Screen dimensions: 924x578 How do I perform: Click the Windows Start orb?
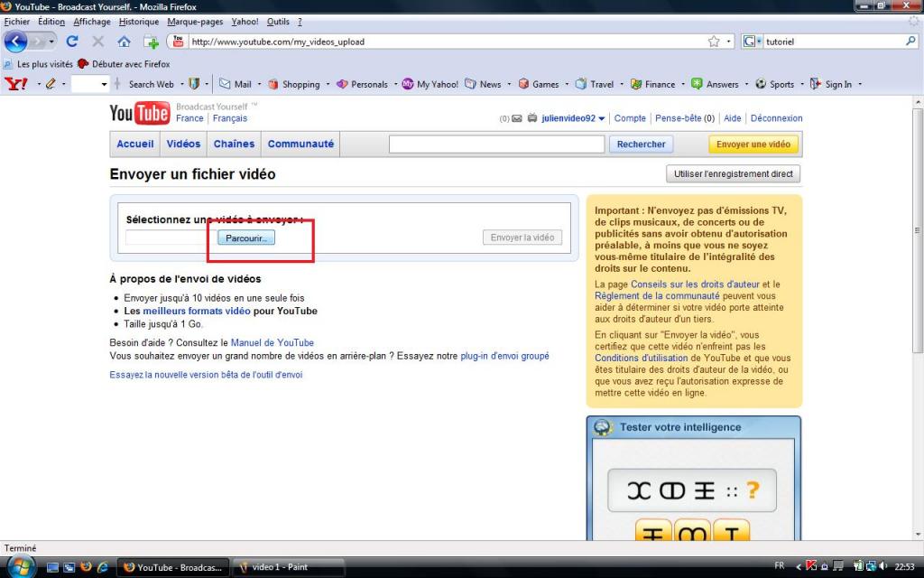tap(21, 567)
